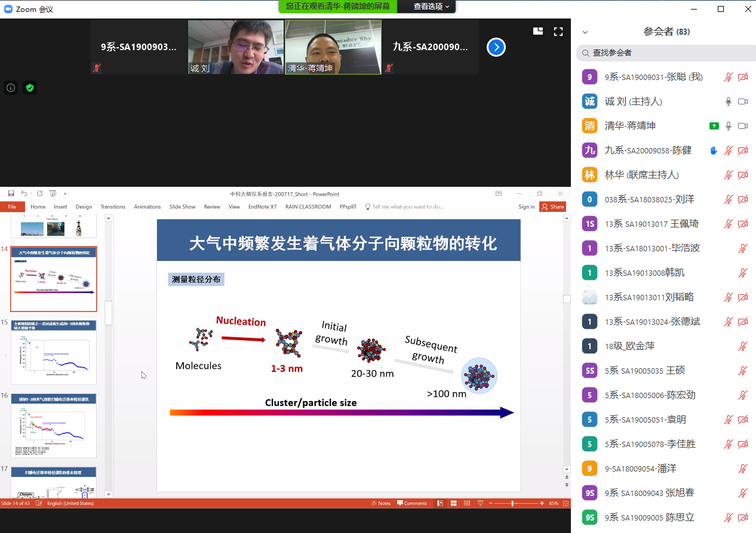Screen dimensions: 756x533
Task: Adjust the PowerPoint zoom slider
Action: tap(512, 503)
